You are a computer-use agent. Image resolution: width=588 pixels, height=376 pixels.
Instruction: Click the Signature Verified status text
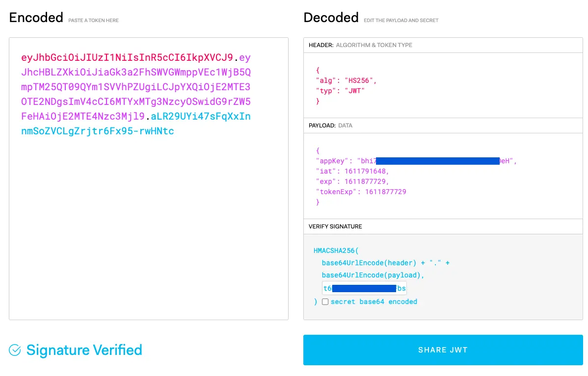84,350
